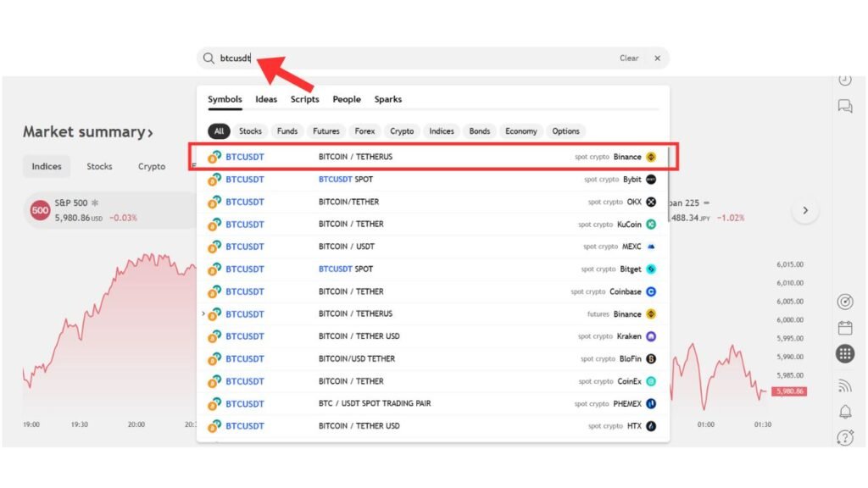The image size is (868, 488).
Task: Switch to the Sparks tab
Action: click(387, 99)
